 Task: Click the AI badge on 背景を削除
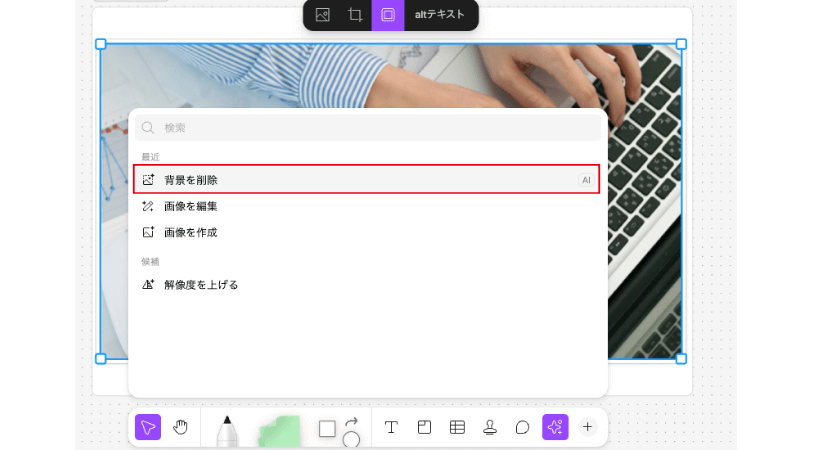point(586,180)
